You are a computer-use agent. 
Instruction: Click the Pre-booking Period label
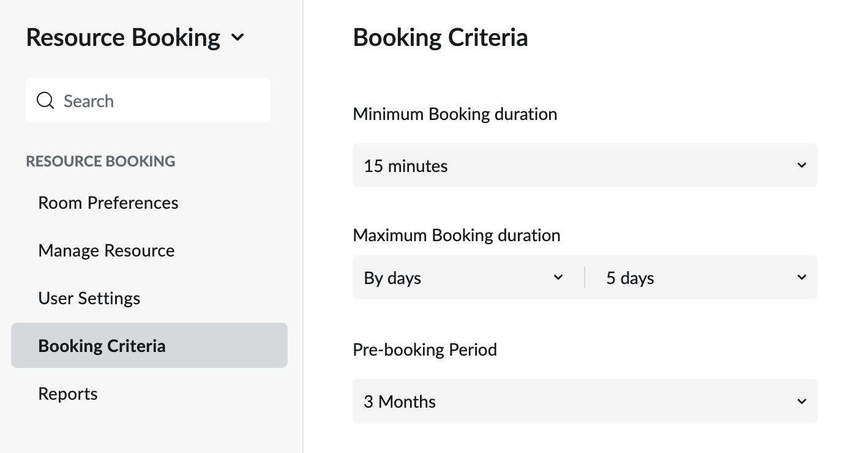coord(425,350)
